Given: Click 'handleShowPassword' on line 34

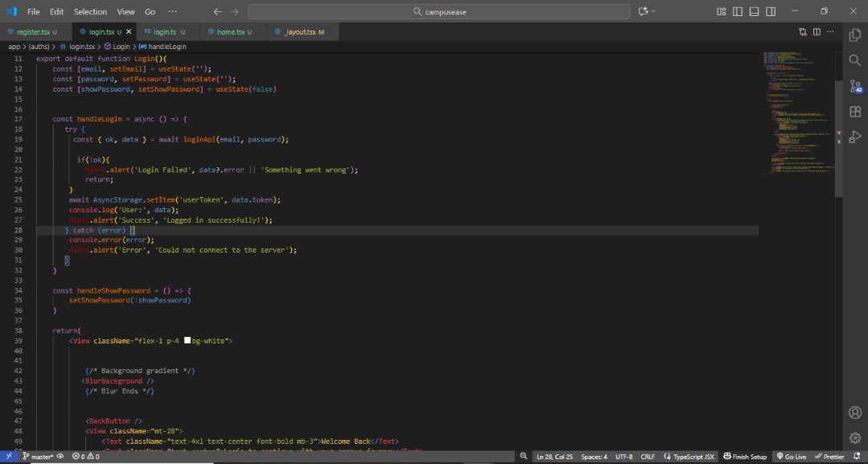Looking at the screenshot, I should pyautogui.click(x=113, y=290).
